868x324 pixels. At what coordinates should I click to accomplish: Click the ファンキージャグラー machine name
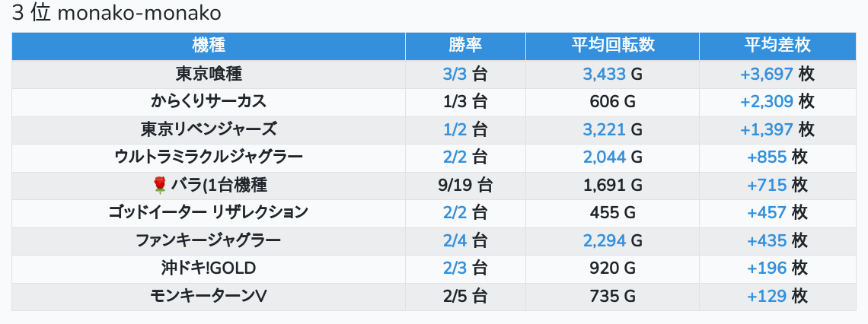[209, 240]
